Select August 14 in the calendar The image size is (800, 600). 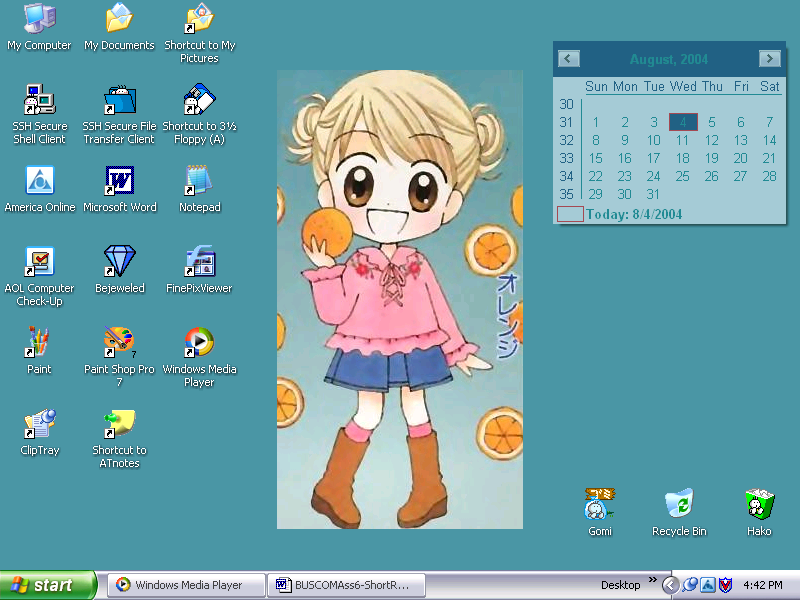point(769,140)
